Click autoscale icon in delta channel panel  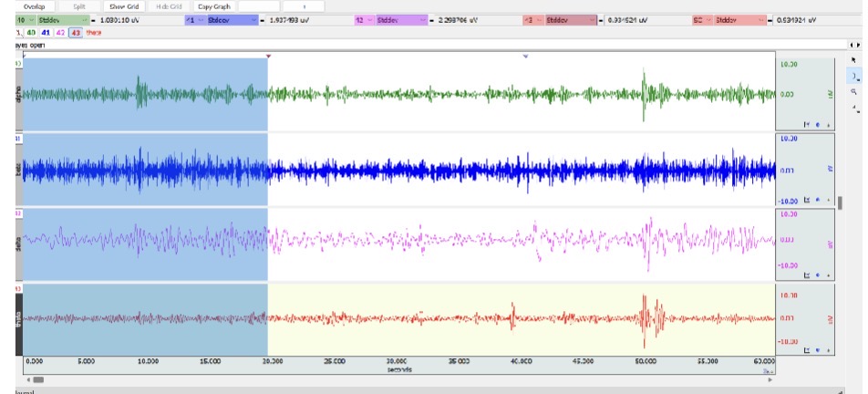point(807,274)
